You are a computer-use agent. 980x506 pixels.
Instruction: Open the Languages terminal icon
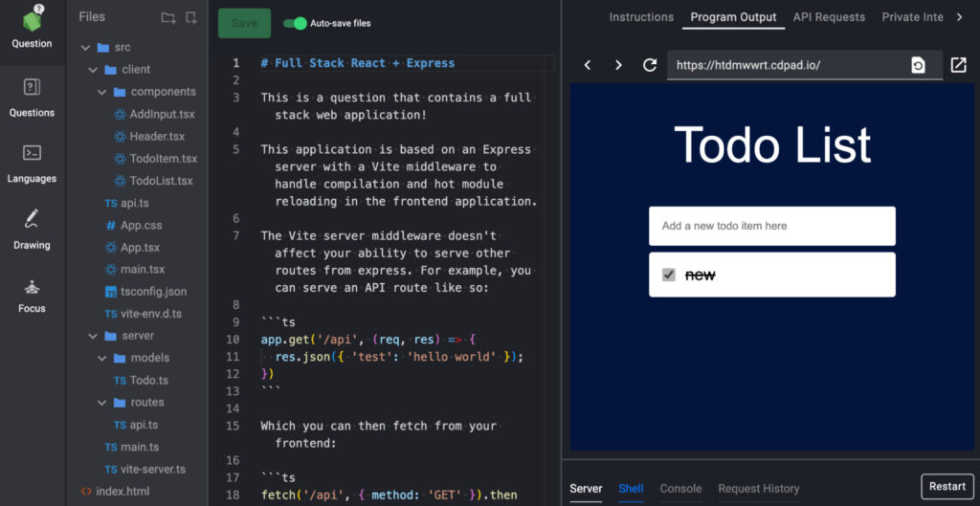(x=32, y=153)
